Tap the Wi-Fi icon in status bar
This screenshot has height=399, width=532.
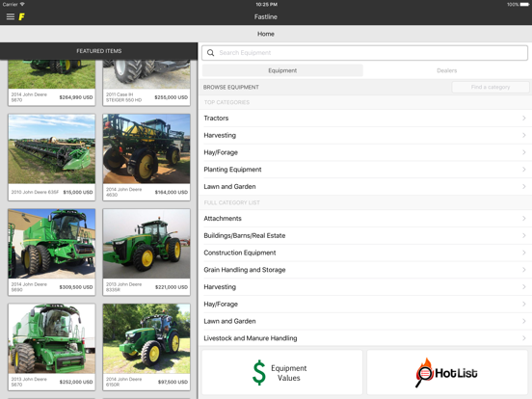coord(22,5)
